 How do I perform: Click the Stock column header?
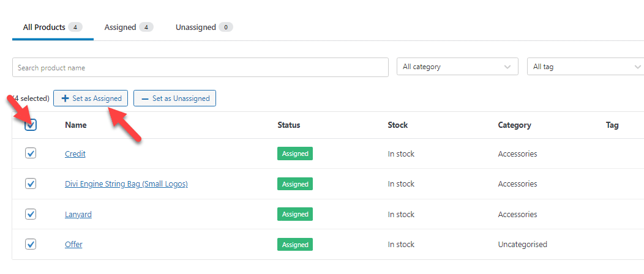coord(397,125)
